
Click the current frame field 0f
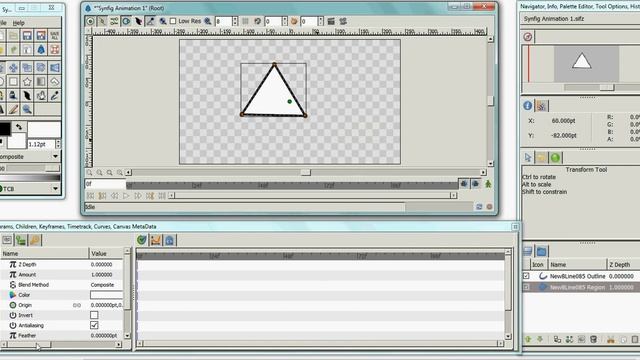tap(105, 184)
